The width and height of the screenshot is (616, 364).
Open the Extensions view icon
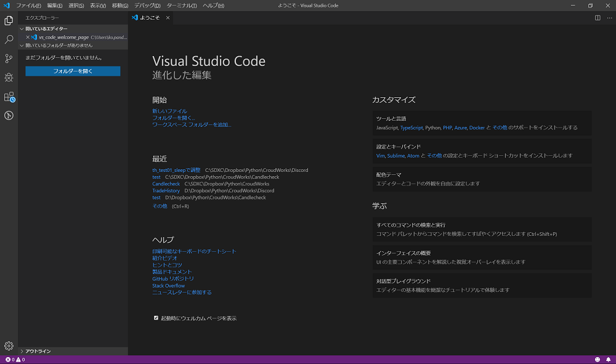(9, 97)
